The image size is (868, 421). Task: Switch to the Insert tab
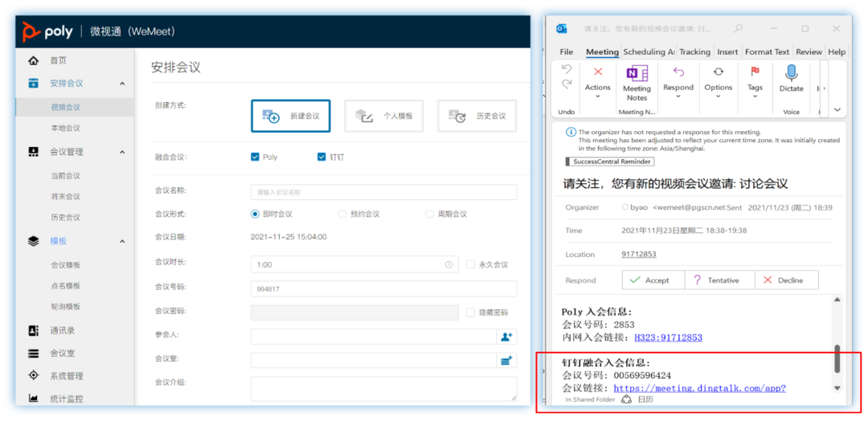[727, 52]
